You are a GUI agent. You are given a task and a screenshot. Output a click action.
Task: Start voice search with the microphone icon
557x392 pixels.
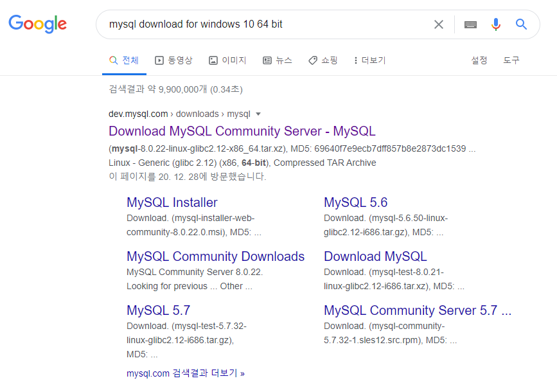(x=496, y=24)
